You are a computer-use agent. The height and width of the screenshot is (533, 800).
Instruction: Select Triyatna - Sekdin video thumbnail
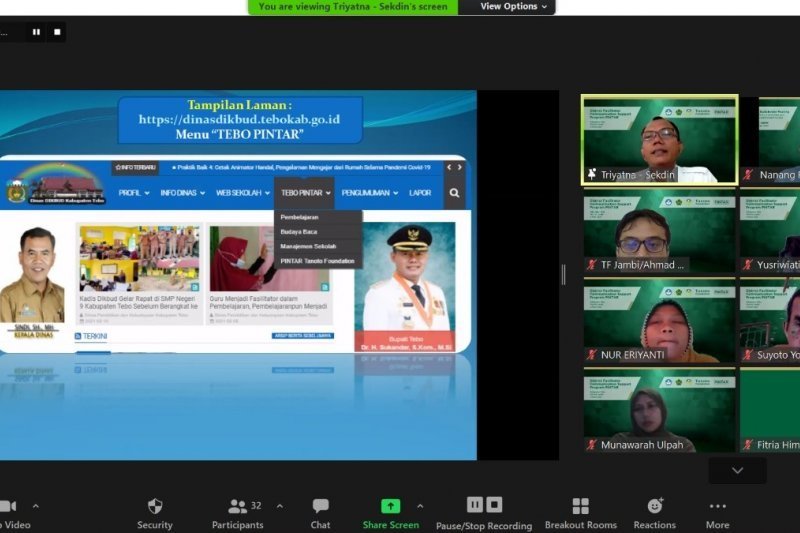659,139
